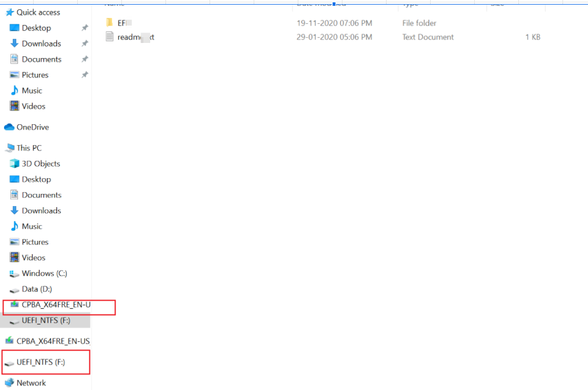Unpin Desktop from Quick access

(x=84, y=27)
